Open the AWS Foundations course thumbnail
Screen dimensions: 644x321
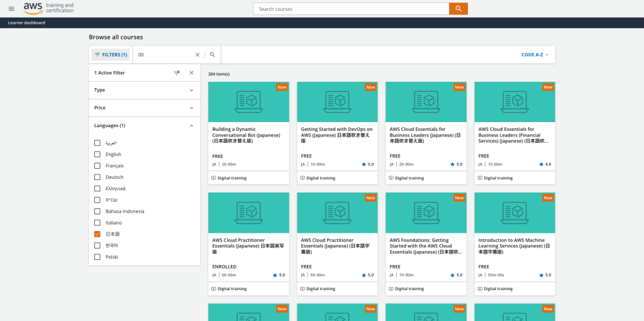pyautogui.click(x=426, y=213)
